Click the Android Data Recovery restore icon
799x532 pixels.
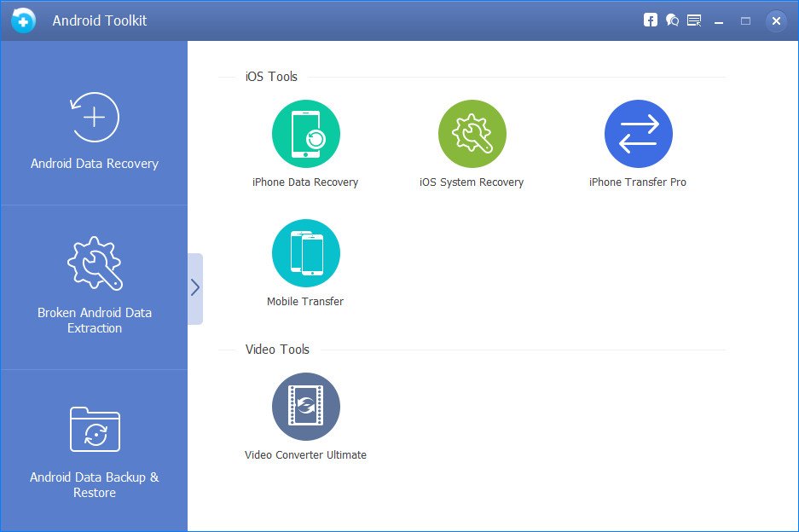point(94,117)
